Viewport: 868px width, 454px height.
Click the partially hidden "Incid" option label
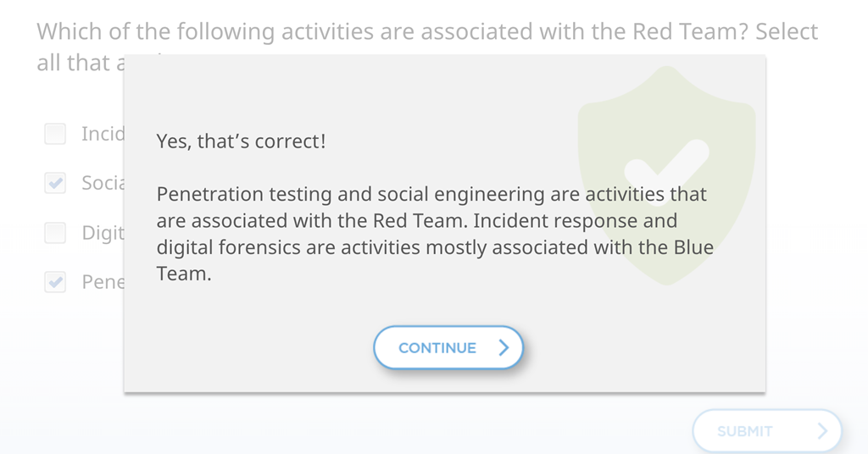(103, 134)
